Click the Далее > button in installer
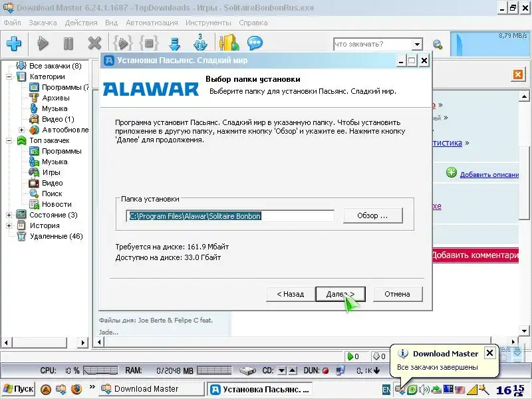The image size is (532, 399). click(340, 294)
